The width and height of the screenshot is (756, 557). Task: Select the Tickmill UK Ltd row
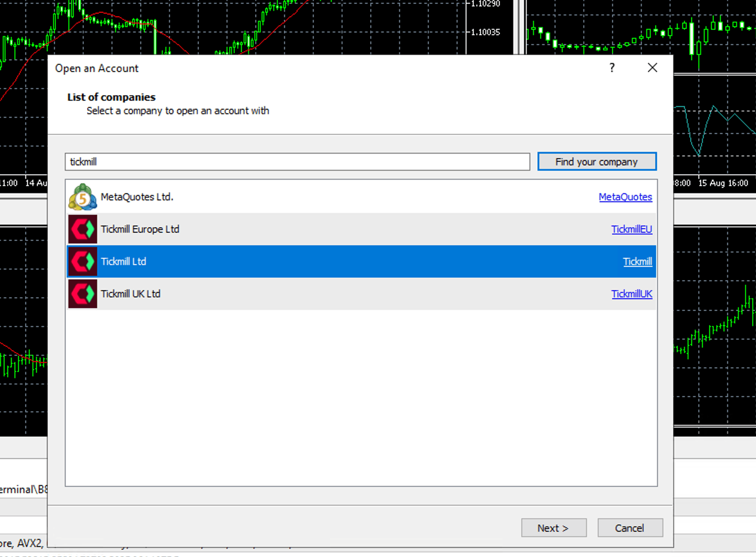361,294
